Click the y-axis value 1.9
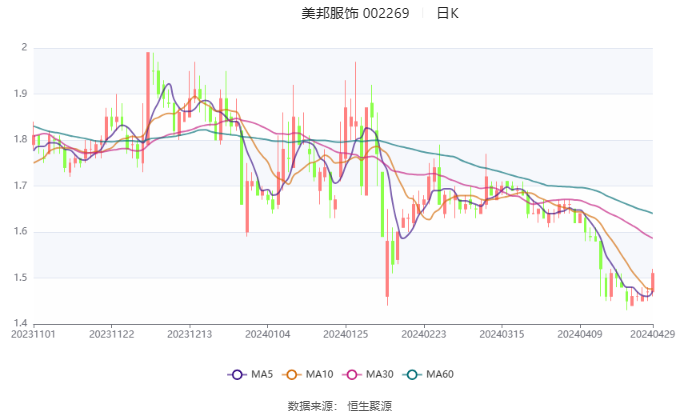Image resolution: width=680 pixels, height=413 pixels. tap(20, 94)
